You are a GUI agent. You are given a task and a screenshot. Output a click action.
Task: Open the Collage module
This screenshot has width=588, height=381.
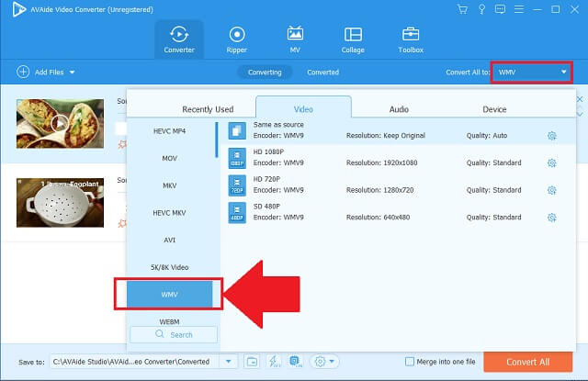click(x=353, y=39)
